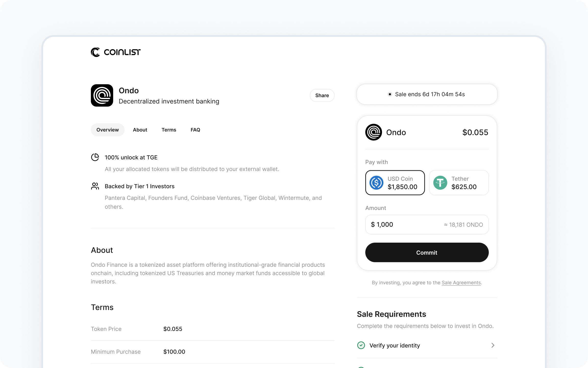The width and height of the screenshot is (588, 368).
Task: Open the FAQ tab
Action: (195, 130)
